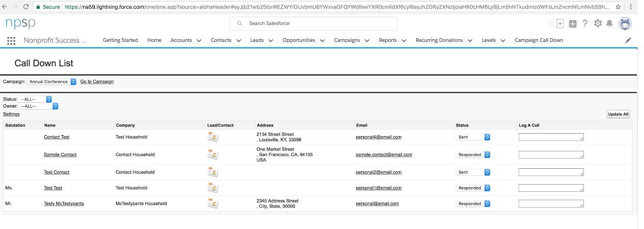
Task: Click the contact card icon for Testy McTestypants
Action: click(x=212, y=203)
